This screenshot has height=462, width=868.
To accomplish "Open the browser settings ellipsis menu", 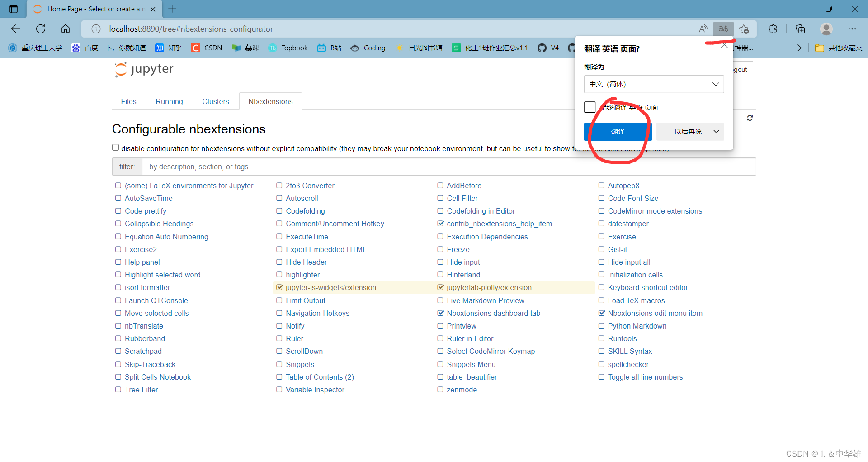I will (852, 29).
